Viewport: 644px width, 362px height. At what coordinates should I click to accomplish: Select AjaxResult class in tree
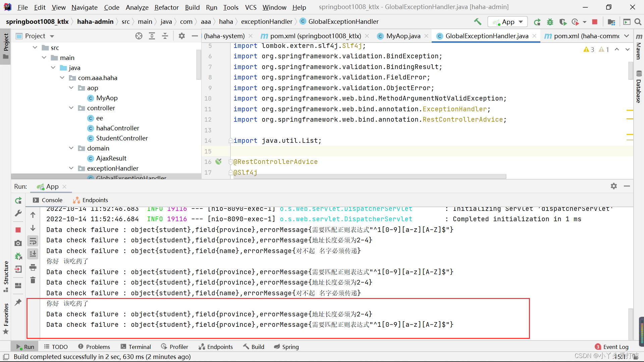pos(111,158)
